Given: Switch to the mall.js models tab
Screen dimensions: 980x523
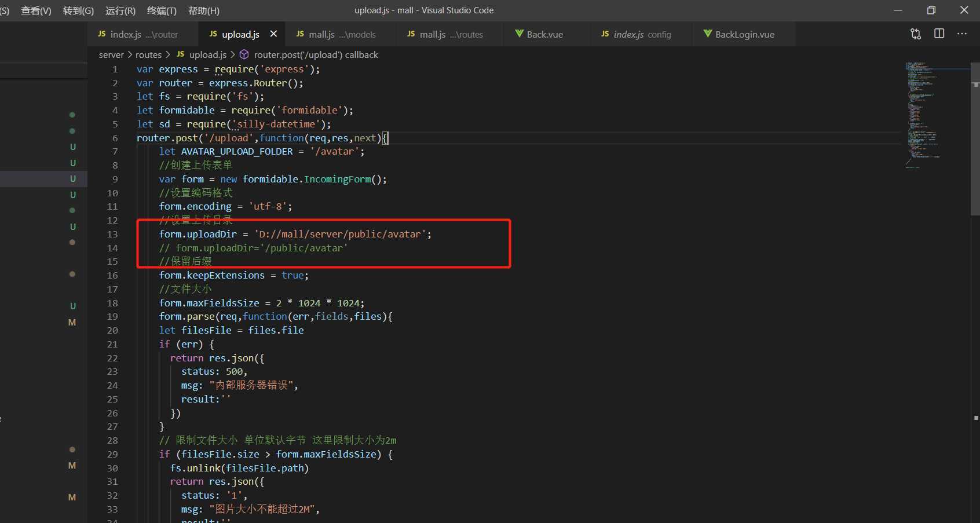Looking at the screenshot, I should click(x=340, y=34).
